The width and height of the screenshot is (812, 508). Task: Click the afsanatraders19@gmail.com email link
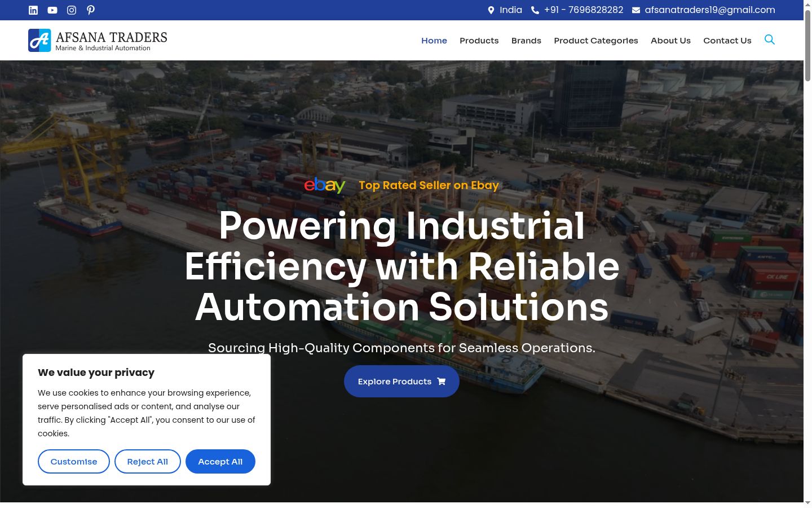pyautogui.click(x=710, y=10)
